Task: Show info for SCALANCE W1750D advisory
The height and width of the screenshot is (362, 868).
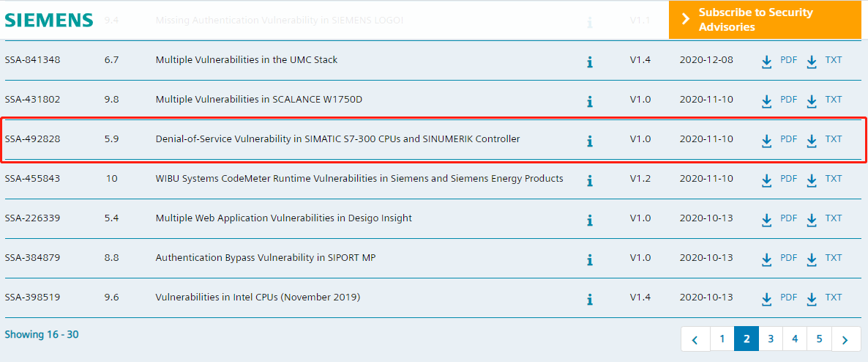Action: pyautogui.click(x=590, y=101)
